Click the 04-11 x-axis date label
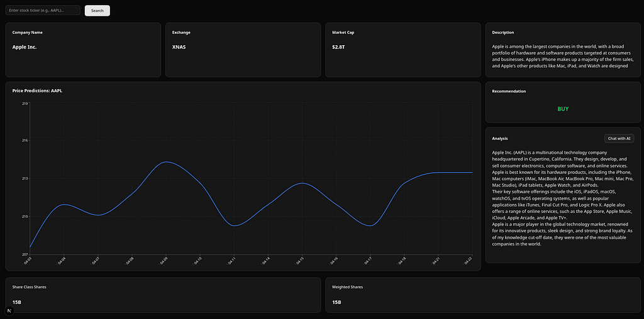This screenshot has height=319, width=644. pos(231,261)
